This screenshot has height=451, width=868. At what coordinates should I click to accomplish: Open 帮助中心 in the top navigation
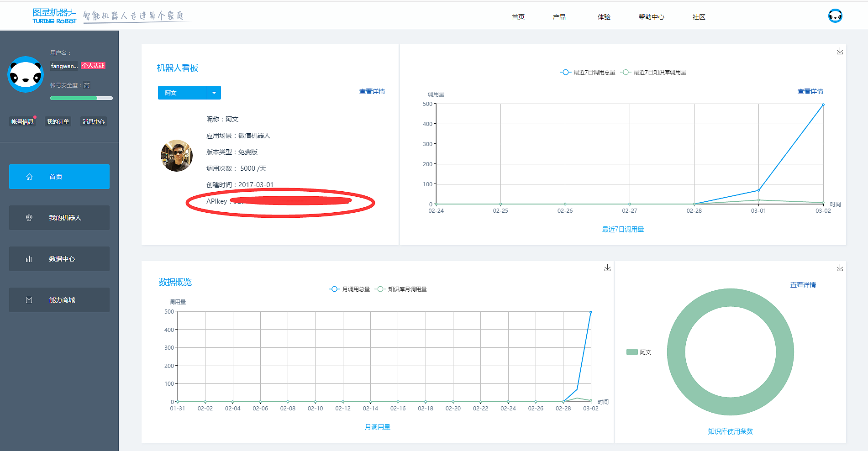click(x=651, y=17)
